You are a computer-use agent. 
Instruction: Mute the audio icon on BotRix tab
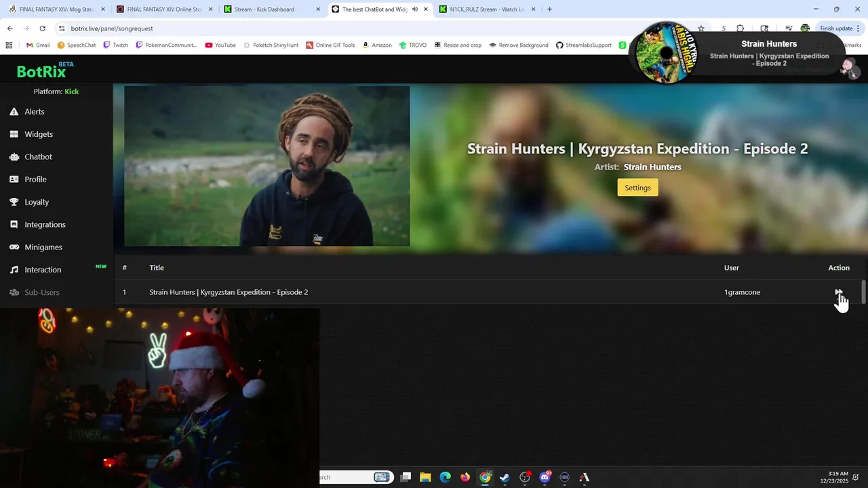[414, 9]
